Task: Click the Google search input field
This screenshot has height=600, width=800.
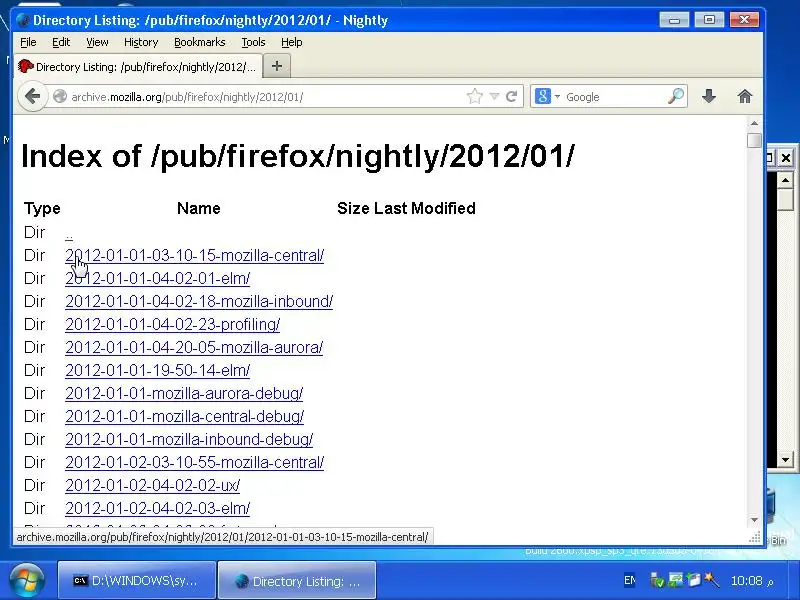Action: [x=613, y=96]
